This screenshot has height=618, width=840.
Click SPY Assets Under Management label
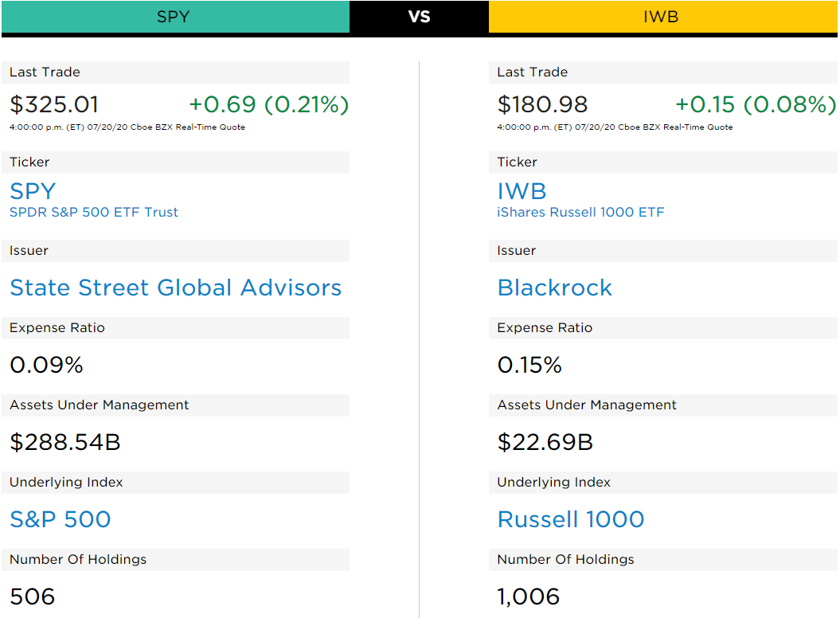pyautogui.click(x=99, y=405)
